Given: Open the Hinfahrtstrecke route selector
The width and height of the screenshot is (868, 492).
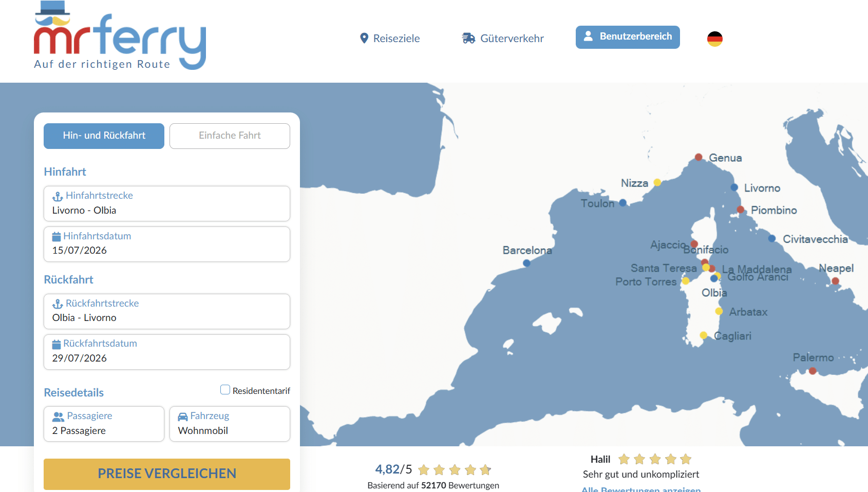Looking at the screenshot, I should tap(166, 203).
